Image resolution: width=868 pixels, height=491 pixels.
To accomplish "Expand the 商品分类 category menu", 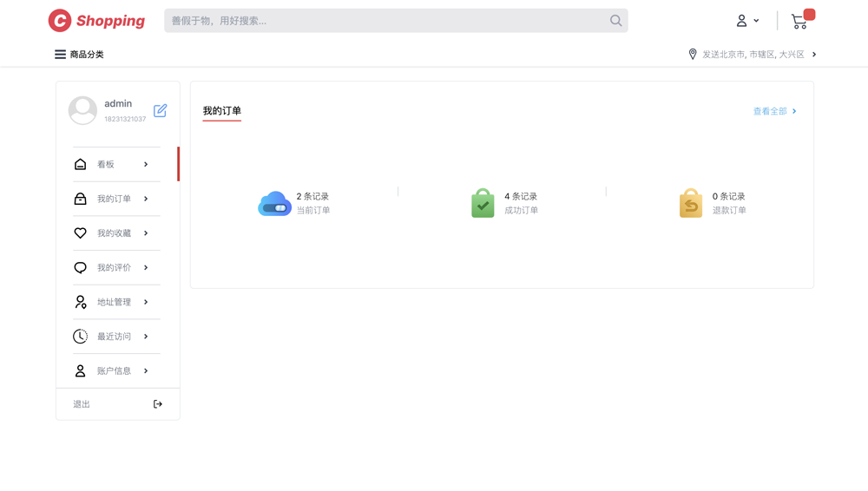I will click(x=79, y=54).
